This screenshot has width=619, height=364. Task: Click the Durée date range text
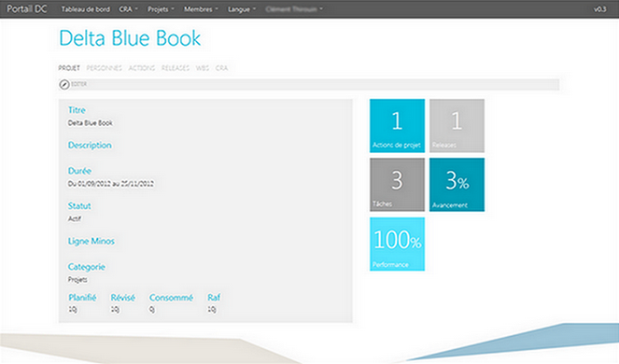[110, 184]
